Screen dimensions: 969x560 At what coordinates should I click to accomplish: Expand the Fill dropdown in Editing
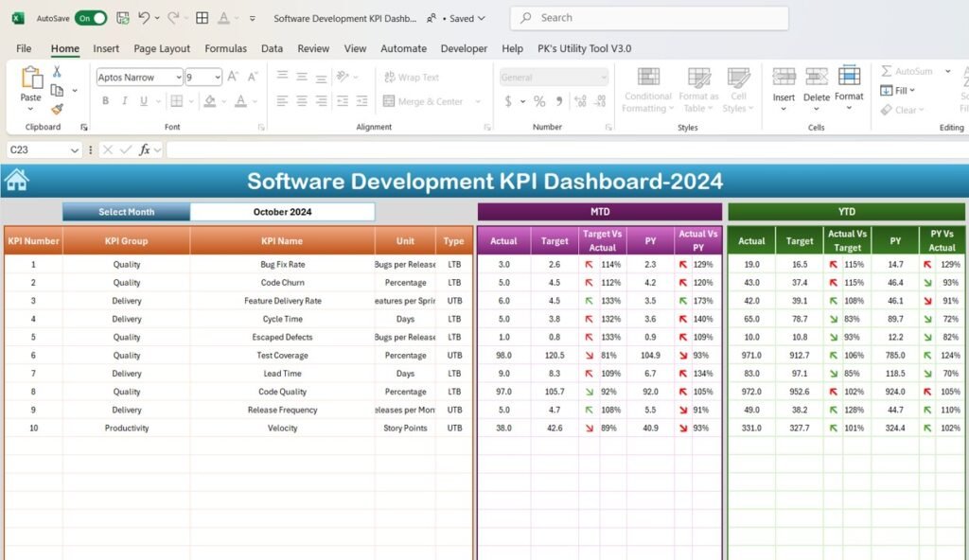tap(912, 91)
